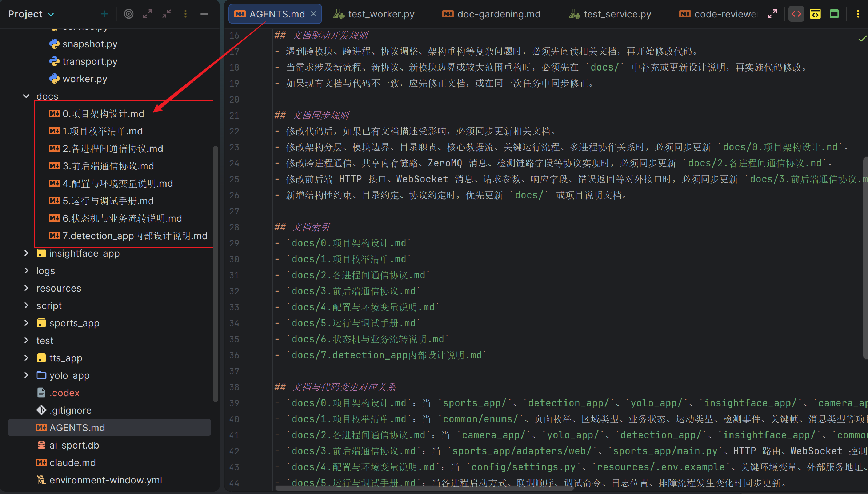This screenshot has width=868, height=494.
Task: Click the Select Opened File target icon
Action: coord(129,14)
